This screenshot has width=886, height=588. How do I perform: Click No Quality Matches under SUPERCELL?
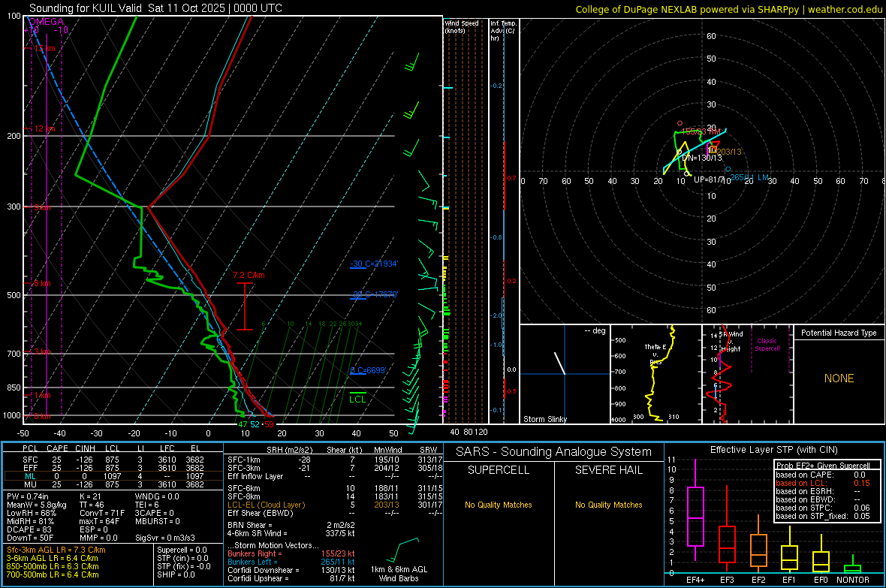click(499, 505)
